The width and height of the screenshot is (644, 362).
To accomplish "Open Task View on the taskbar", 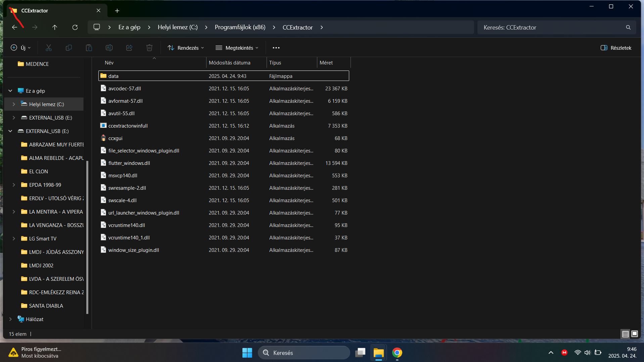I will coord(360,353).
